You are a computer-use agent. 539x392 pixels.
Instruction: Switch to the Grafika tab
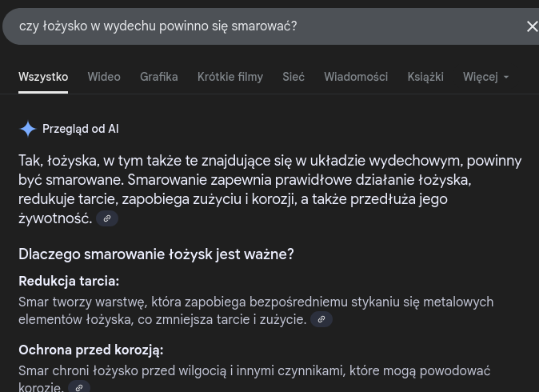(x=158, y=77)
